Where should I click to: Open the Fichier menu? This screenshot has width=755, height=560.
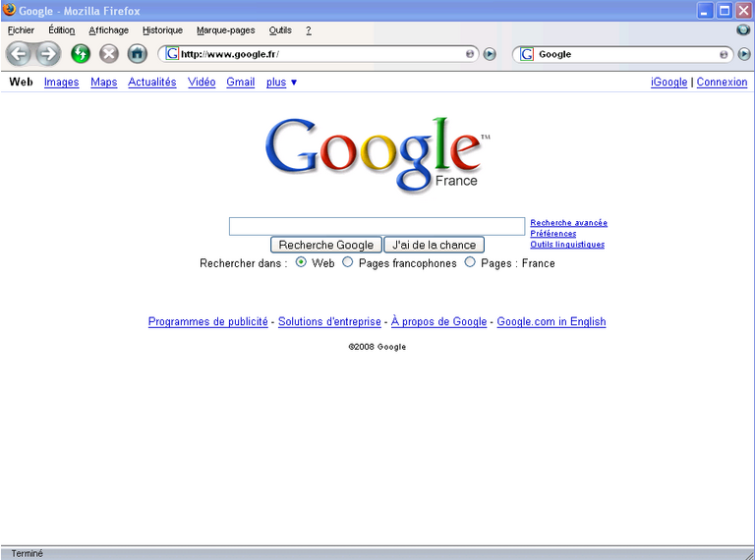click(21, 30)
